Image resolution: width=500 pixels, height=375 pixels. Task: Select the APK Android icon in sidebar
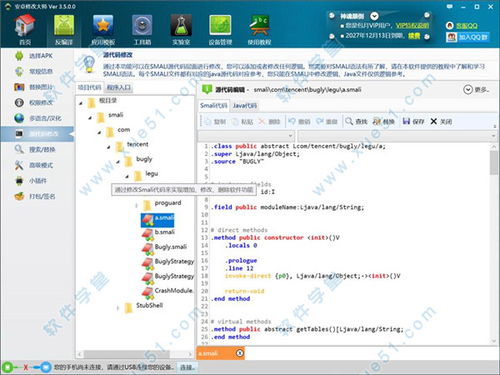click(x=19, y=56)
